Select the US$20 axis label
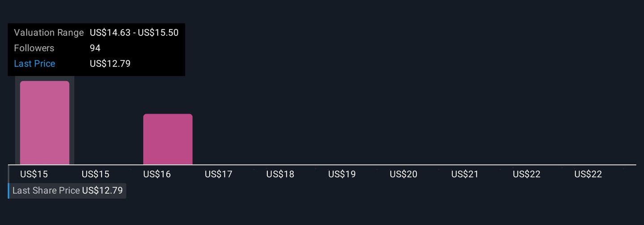 click(x=403, y=174)
